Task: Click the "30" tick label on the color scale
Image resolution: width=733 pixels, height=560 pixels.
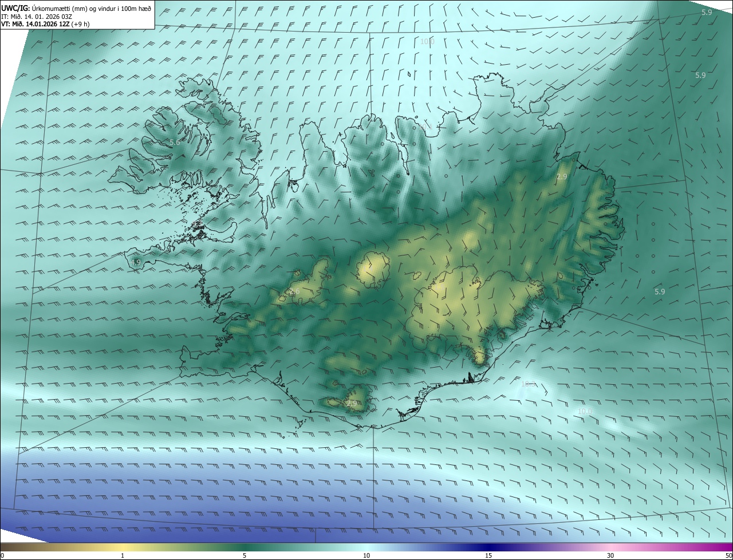Action: tap(610, 555)
